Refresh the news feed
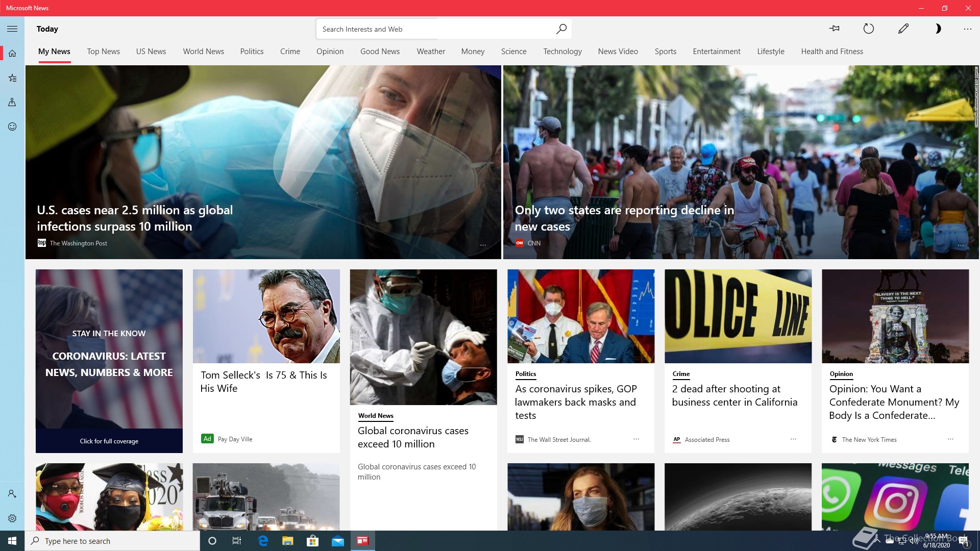 pyautogui.click(x=868, y=29)
